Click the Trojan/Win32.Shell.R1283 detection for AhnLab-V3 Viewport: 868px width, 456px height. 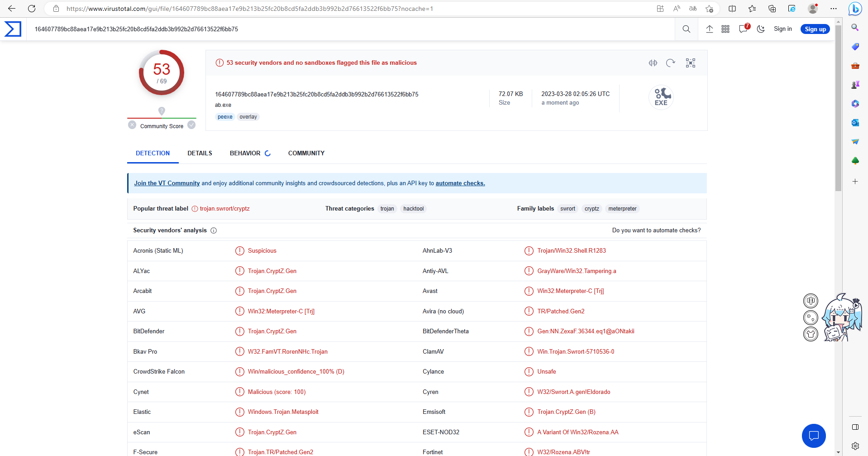tap(571, 251)
